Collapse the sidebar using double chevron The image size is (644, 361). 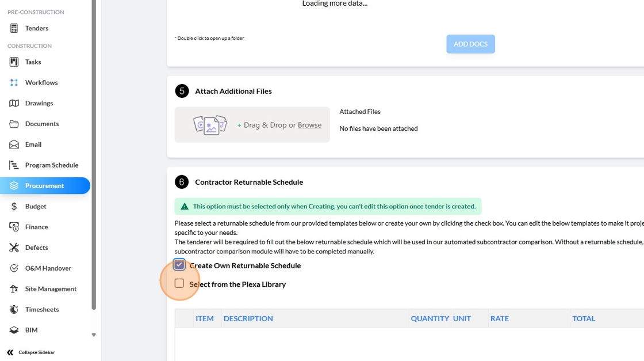coord(10,352)
